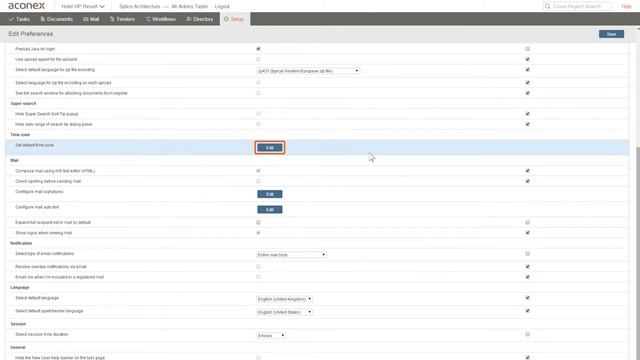
Task: Toggle far-right checkbox in Check spelling before sending row
Action: (527, 181)
